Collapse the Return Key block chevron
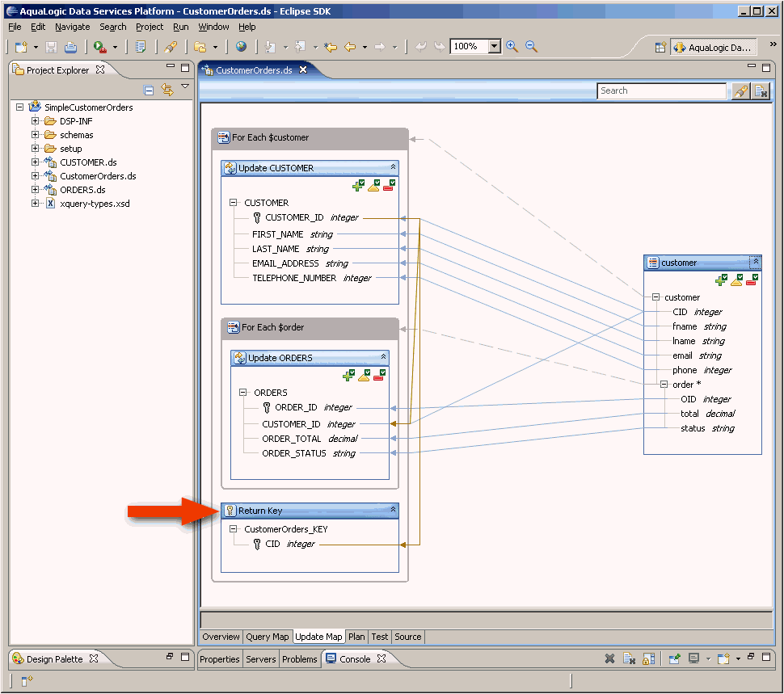 (393, 510)
